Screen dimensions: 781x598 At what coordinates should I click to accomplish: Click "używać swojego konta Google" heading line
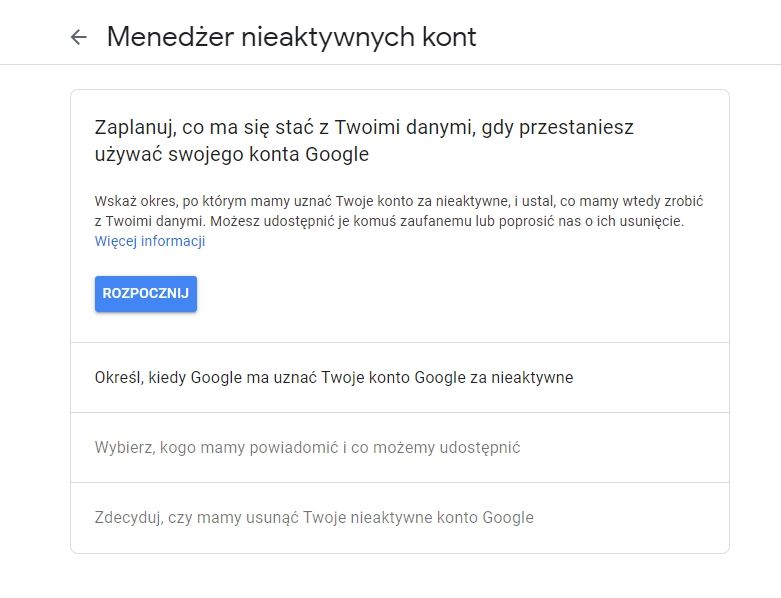tap(232, 154)
